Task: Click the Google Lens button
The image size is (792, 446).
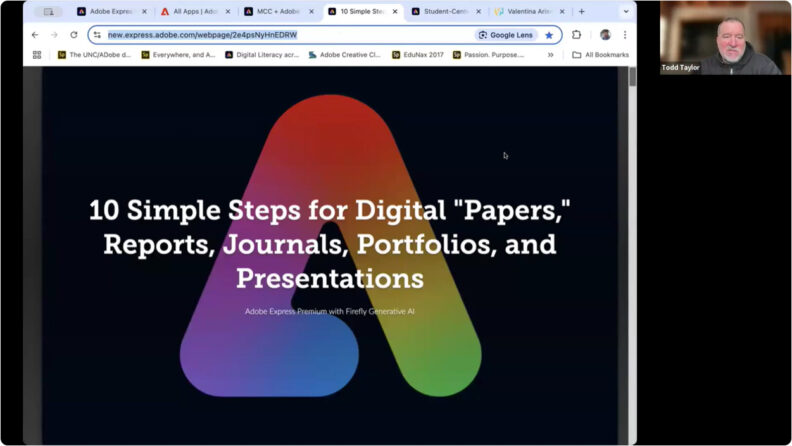Action: click(x=506, y=35)
